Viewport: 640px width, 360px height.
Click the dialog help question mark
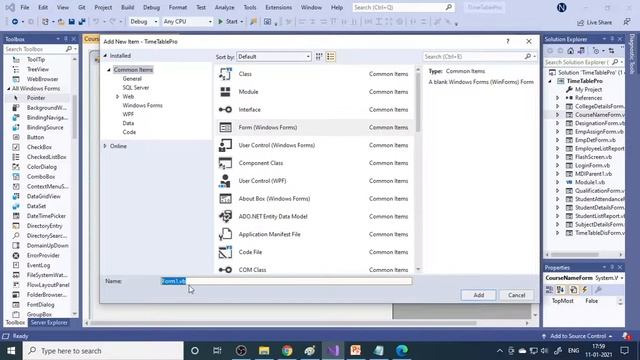(x=507, y=41)
